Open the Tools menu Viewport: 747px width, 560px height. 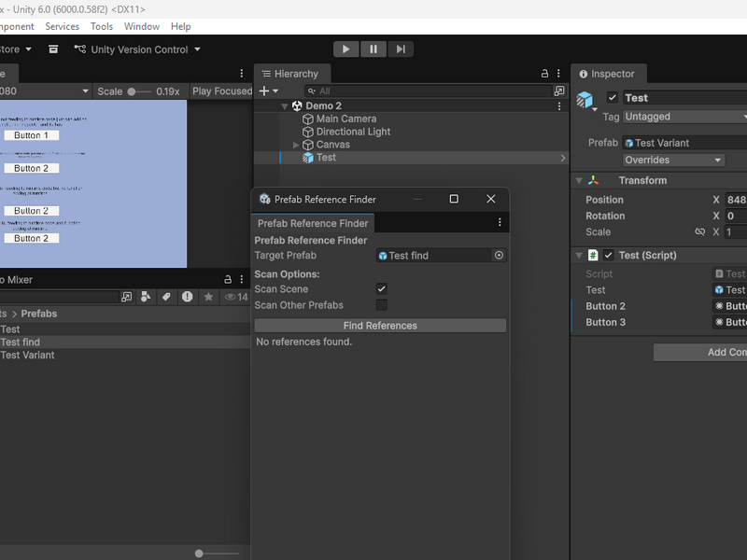coord(102,27)
